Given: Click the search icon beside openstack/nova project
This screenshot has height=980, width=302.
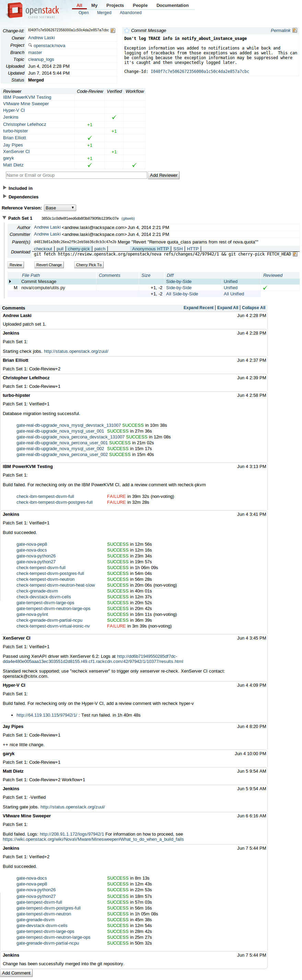Looking at the screenshot, I should tap(31, 45).
